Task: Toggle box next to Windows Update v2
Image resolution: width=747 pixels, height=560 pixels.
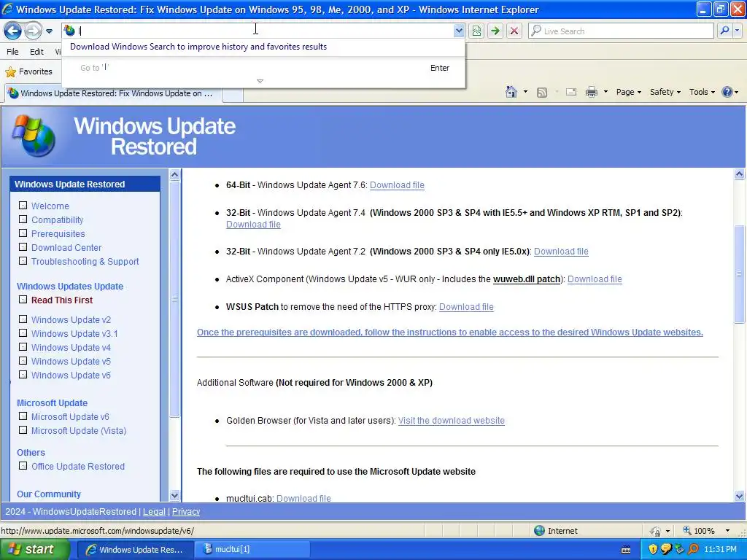Action: click(23, 319)
